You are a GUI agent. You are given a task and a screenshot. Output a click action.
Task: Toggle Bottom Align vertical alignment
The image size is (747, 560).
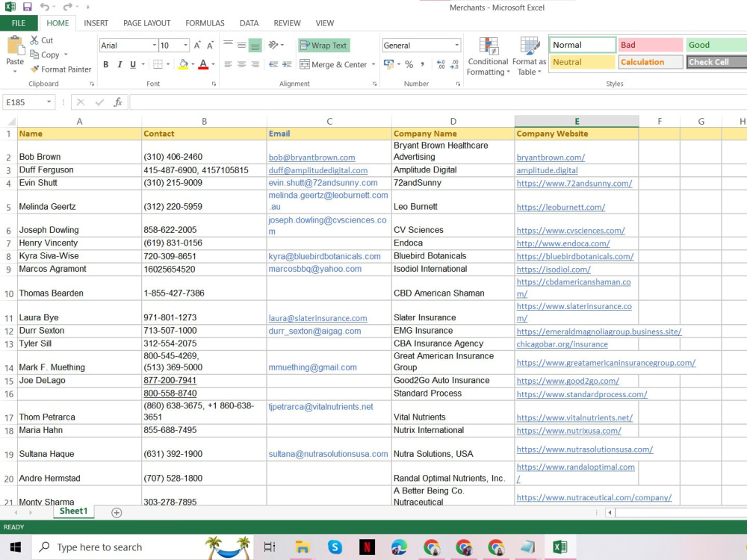click(255, 45)
